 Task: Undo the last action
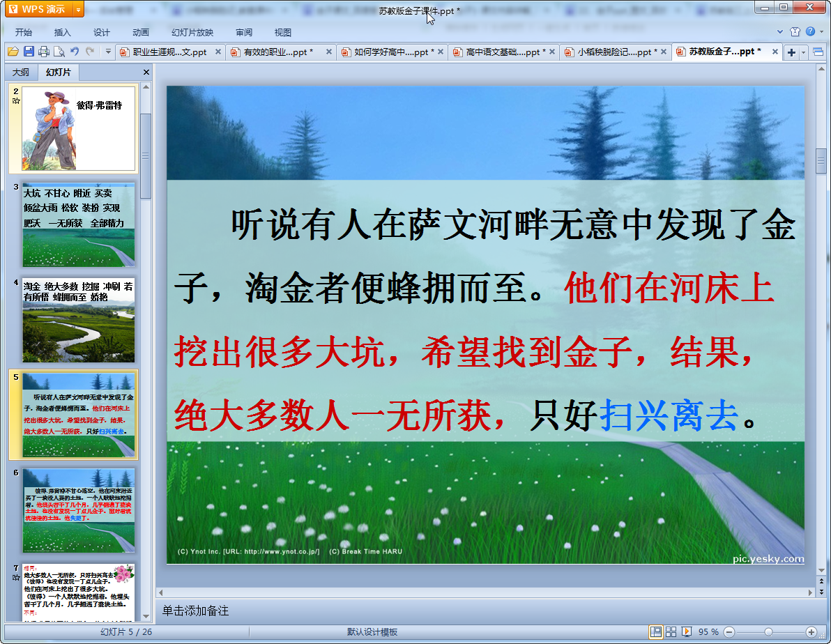pyautogui.click(x=75, y=52)
